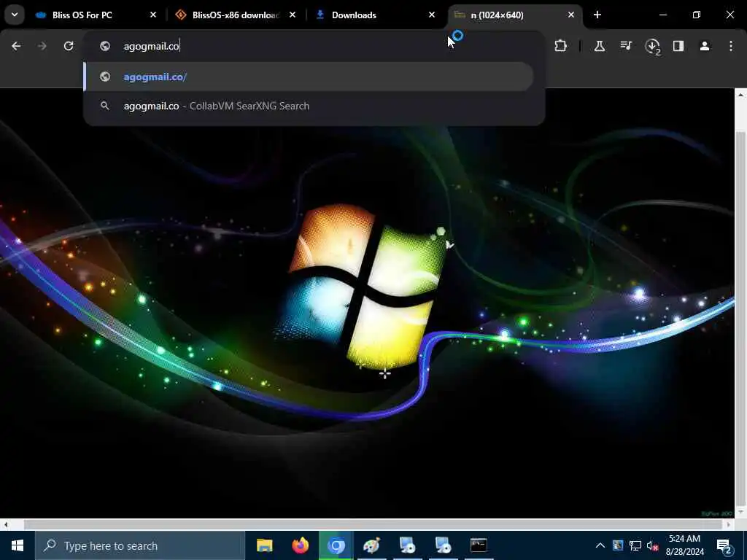Open a new browser tab
The width and height of the screenshot is (747, 560).
(x=597, y=15)
